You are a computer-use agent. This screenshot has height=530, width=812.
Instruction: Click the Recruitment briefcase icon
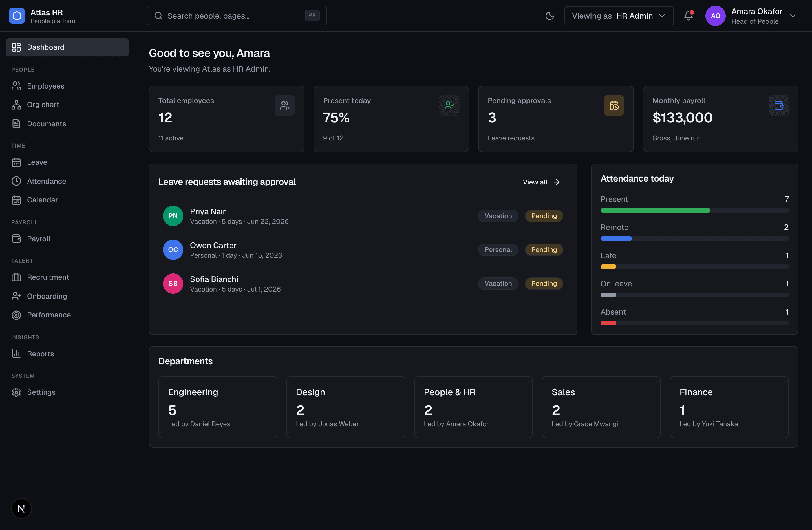click(16, 277)
